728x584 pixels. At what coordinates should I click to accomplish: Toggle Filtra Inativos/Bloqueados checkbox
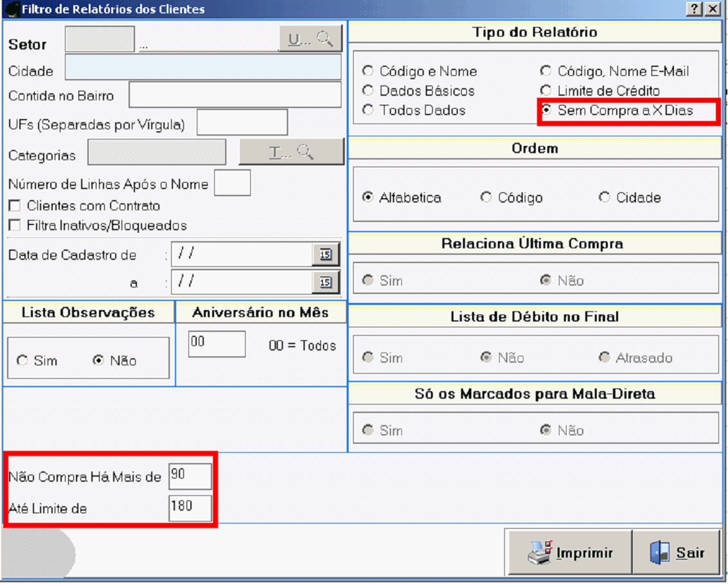tap(14, 226)
